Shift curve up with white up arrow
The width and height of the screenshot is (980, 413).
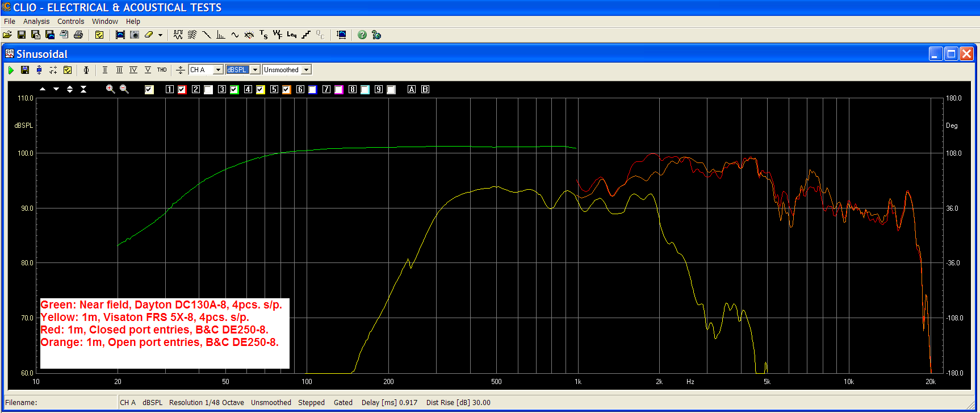click(x=43, y=89)
